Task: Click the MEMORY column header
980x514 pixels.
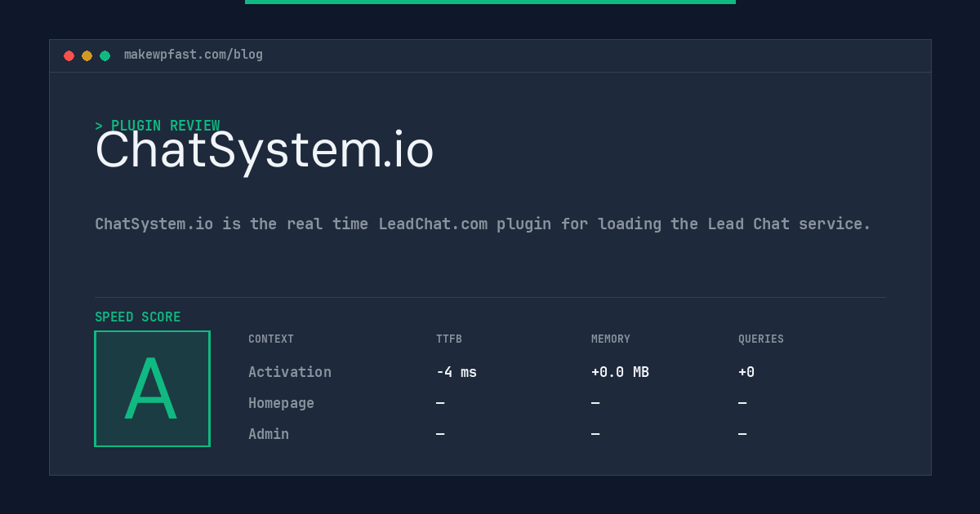Action: coord(611,339)
